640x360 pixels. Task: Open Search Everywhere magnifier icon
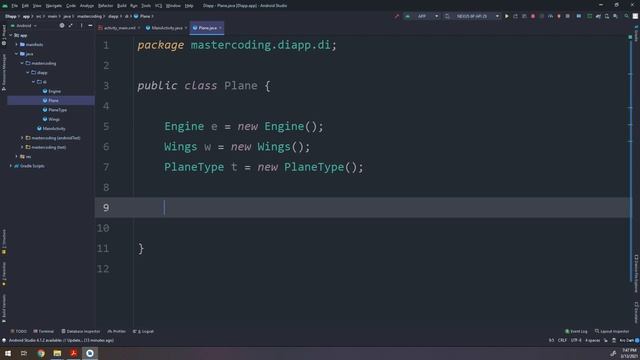point(626,16)
